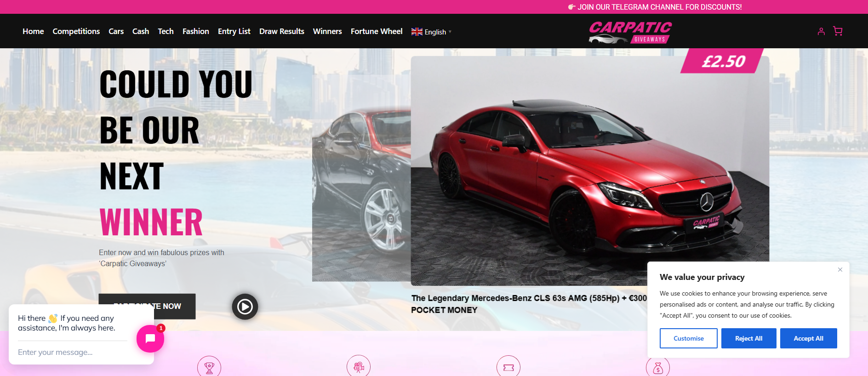
Task: Go to the Home menu item
Action: [33, 31]
